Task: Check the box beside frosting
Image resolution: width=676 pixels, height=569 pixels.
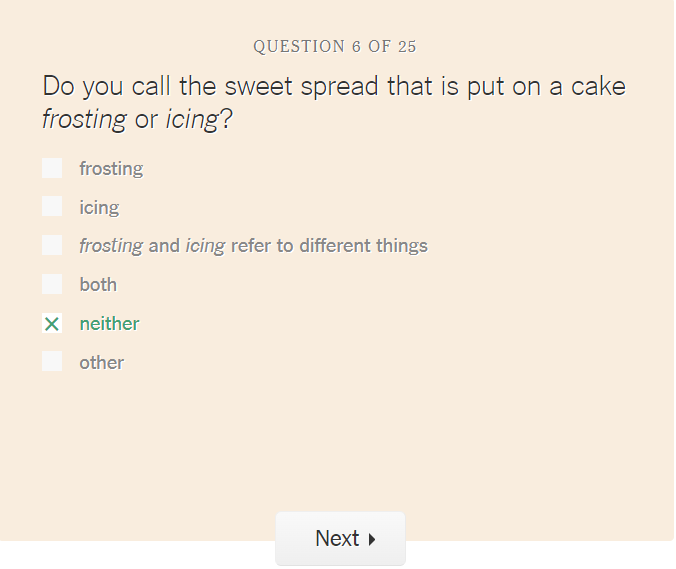Action: click(52, 168)
